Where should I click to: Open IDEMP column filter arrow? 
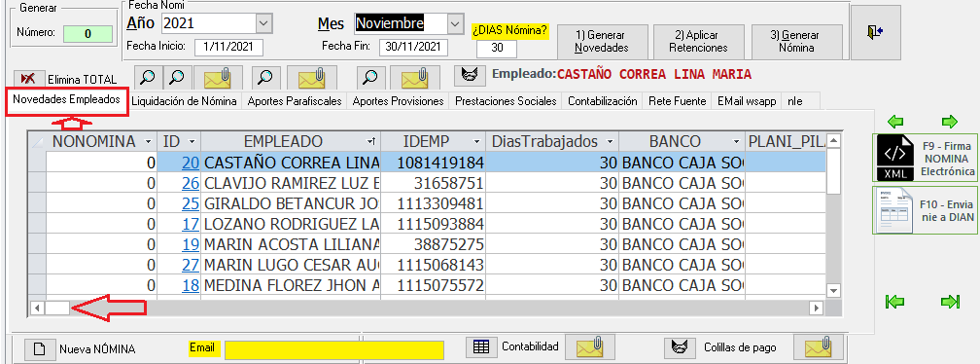pyautogui.click(x=476, y=141)
